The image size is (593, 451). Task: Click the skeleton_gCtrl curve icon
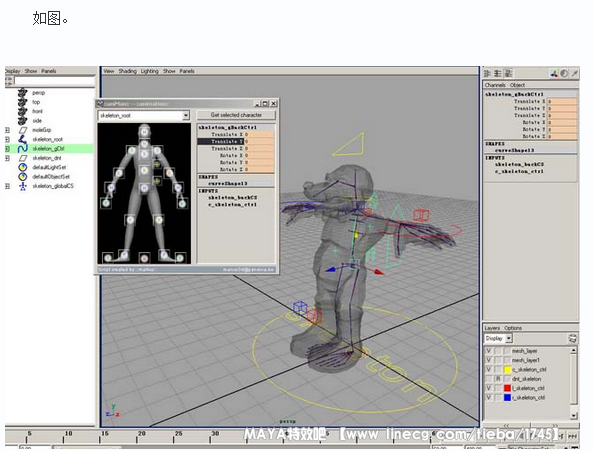[23, 149]
